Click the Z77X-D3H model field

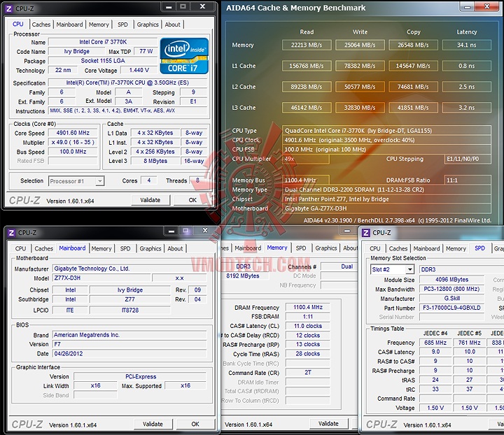tap(101, 278)
